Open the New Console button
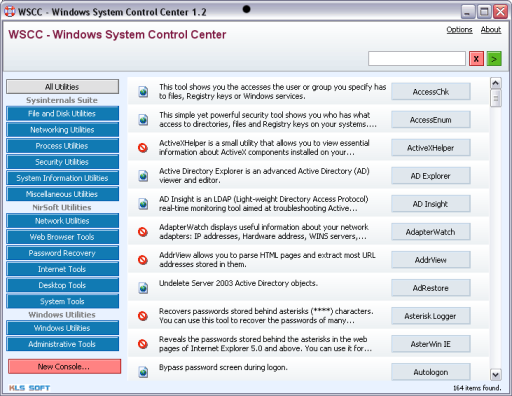 64,366
